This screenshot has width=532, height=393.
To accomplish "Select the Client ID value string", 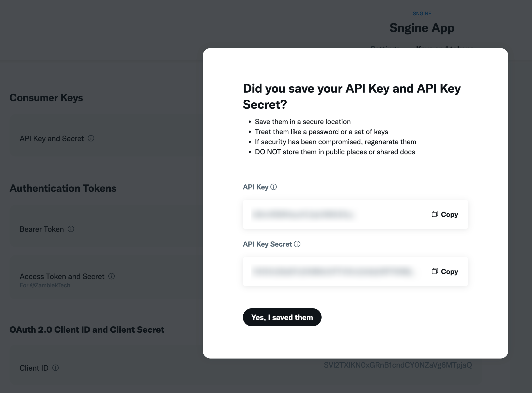I will 397,365.
